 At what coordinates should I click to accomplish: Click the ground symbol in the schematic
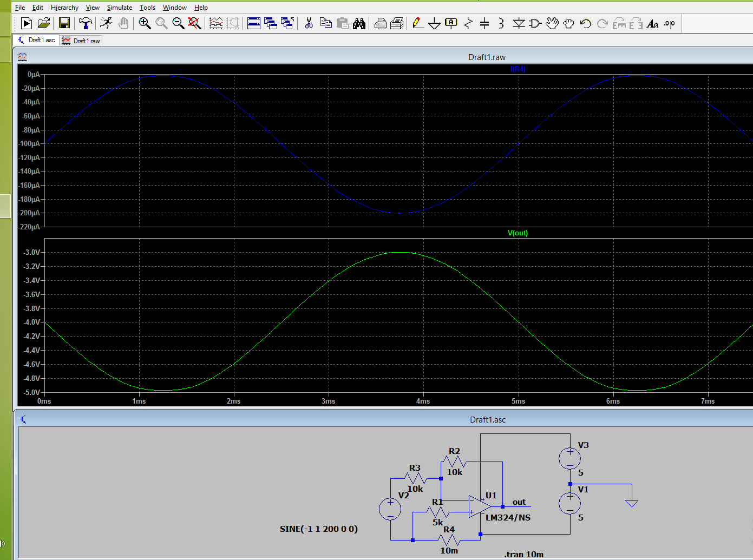coord(632,503)
